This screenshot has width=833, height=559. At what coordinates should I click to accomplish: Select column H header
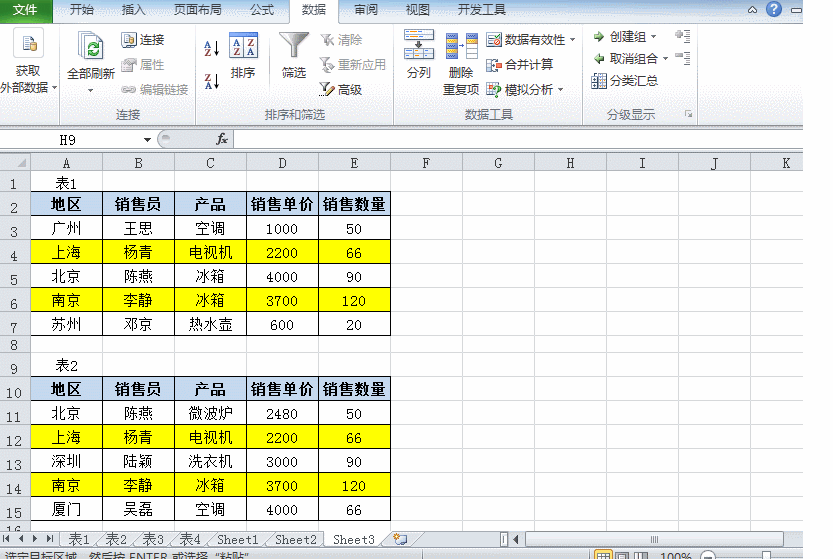pyautogui.click(x=570, y=163)
